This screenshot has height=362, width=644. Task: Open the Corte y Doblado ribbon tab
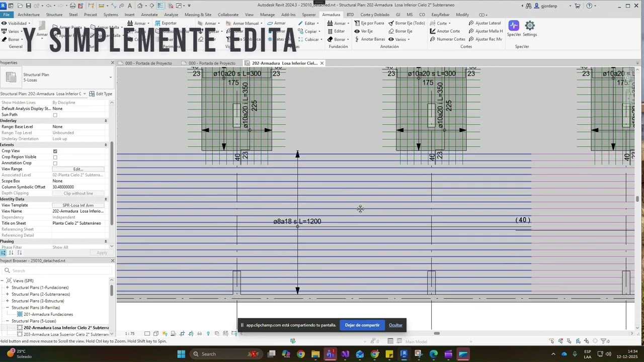coord(374,15)
